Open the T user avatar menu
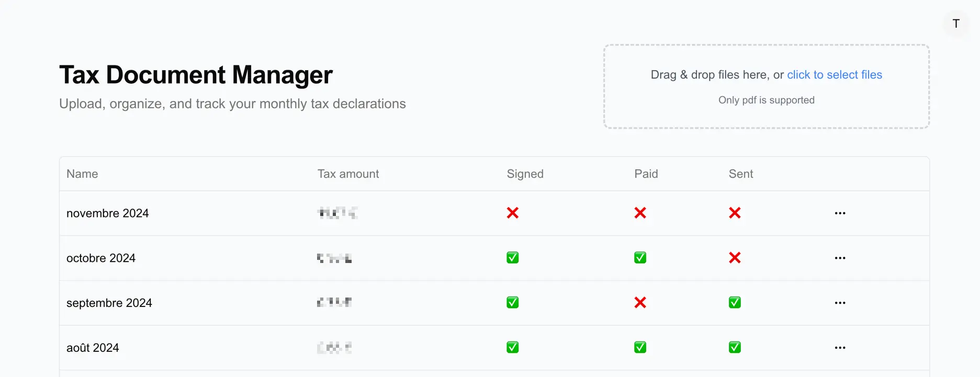This screenshot has height=377, width=980. (x=956, y=24)
